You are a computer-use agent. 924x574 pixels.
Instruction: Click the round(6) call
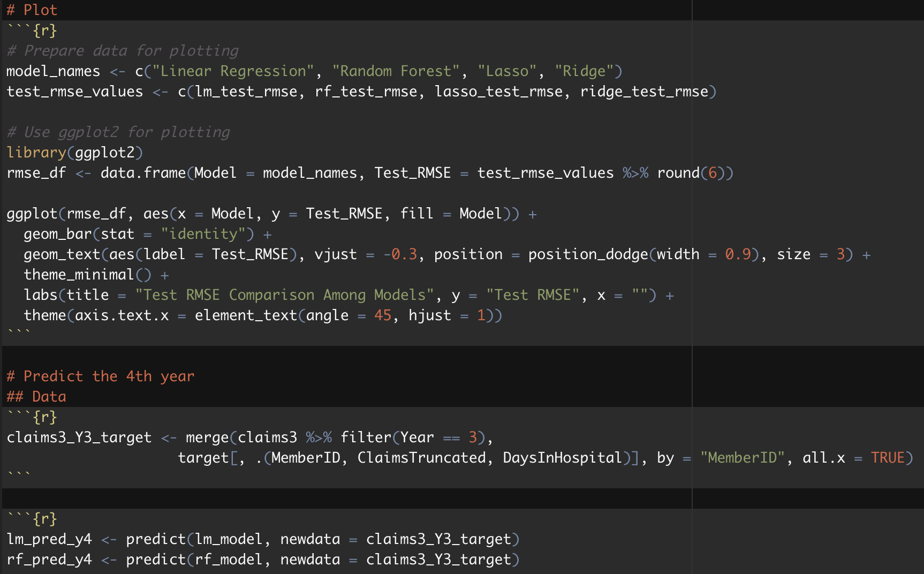pyautogui.click(x=691, y=173)
